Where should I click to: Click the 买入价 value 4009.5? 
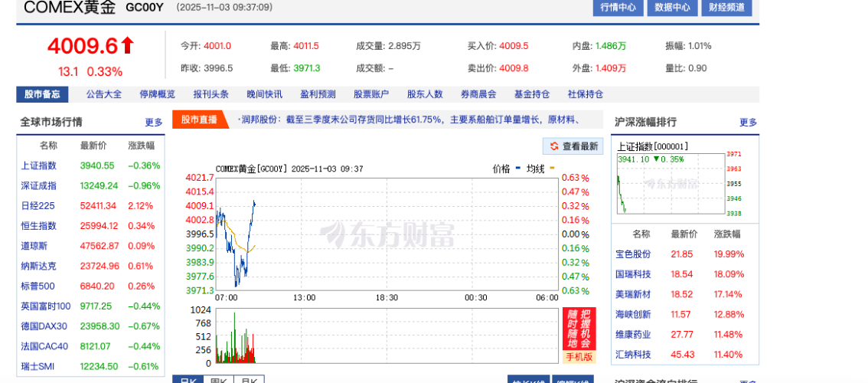pyautogui.click(x=514, y=46)
